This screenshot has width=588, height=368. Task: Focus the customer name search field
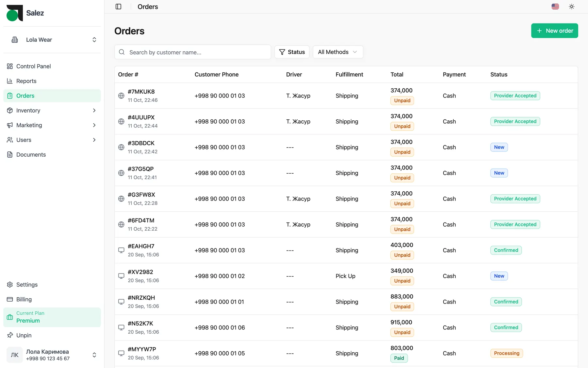click(193, 52)
